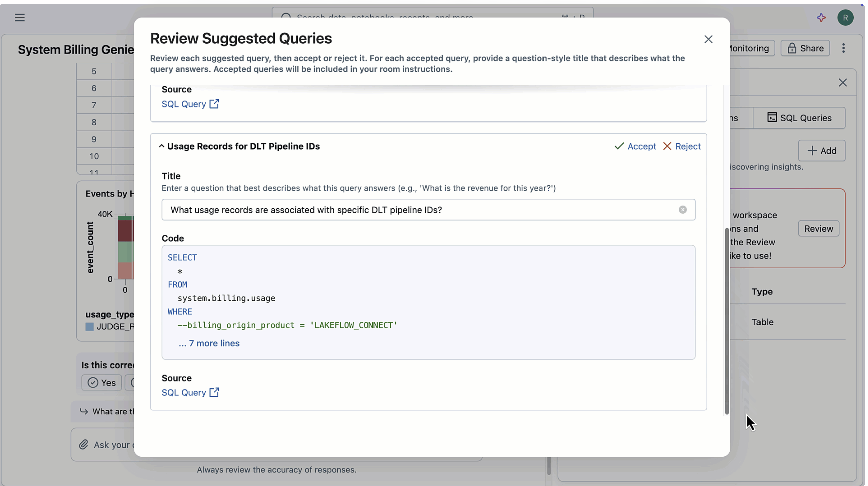Click the Review button in side panel
The width and height of the screenshot is (868, 486).
pos(818,229)
